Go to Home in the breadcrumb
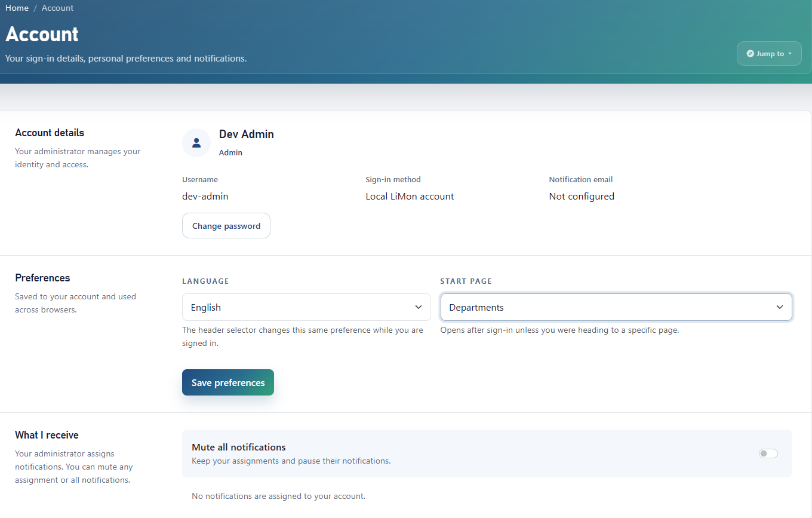 click(17, 8)
